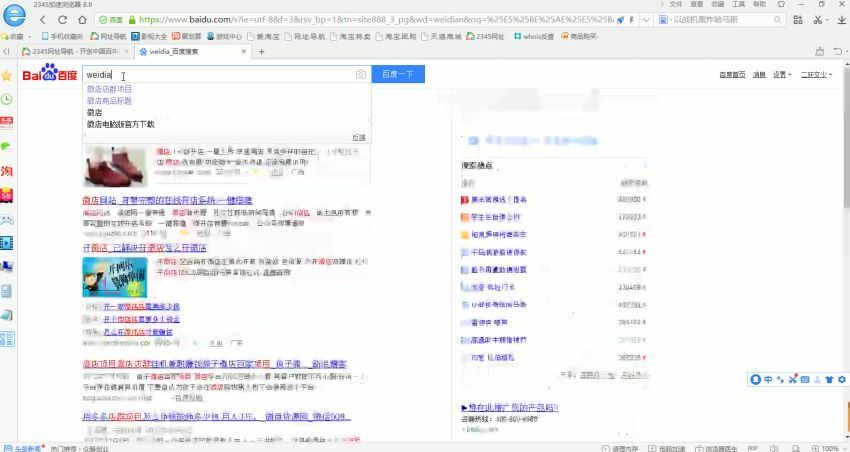Screen dimensions: 850x452
Task: Click the green padlock security icon
Action: [132, 20]
